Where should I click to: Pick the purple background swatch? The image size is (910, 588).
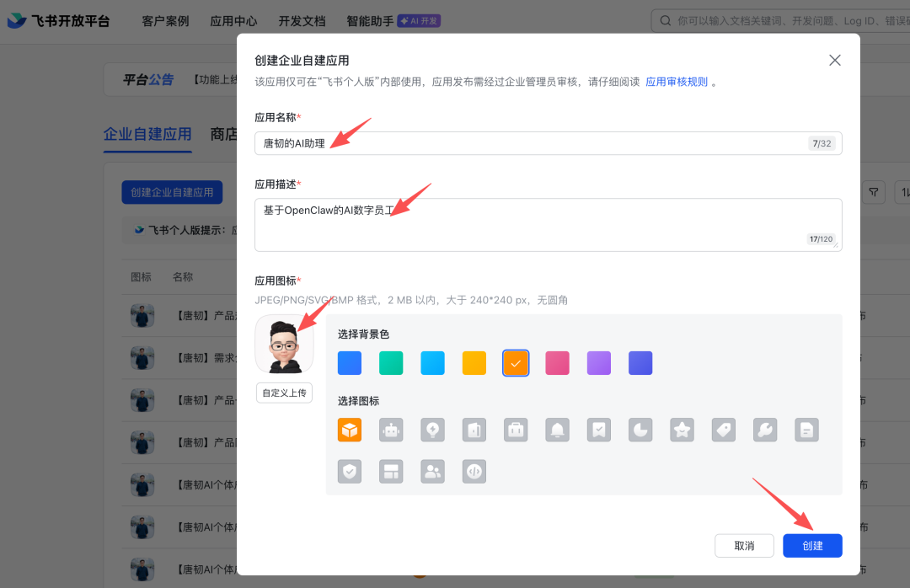pos(598,362)
